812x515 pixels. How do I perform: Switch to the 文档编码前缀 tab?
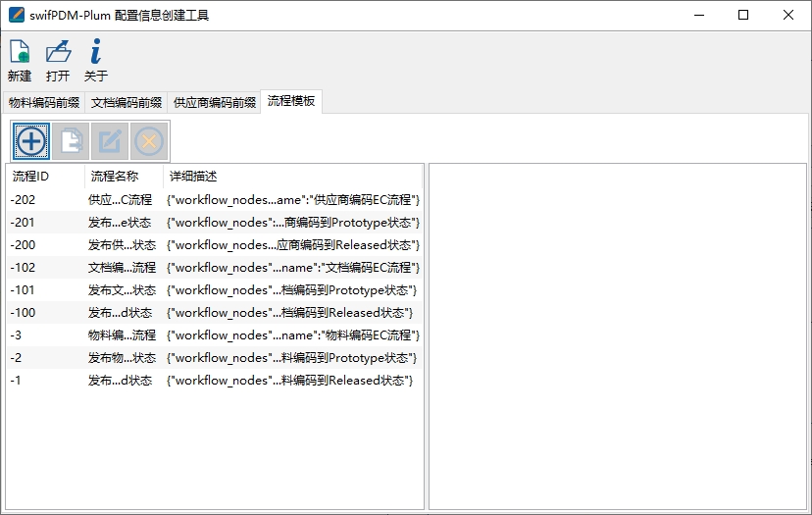click(x=127, y=102)
